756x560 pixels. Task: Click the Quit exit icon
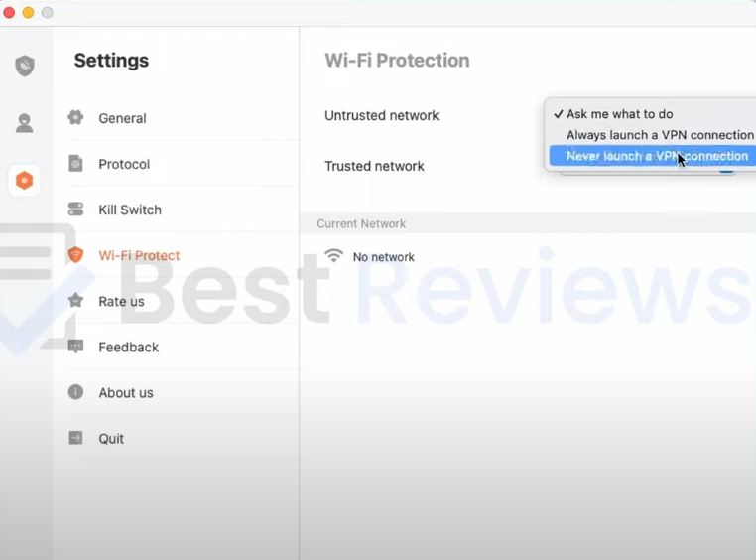75,438
